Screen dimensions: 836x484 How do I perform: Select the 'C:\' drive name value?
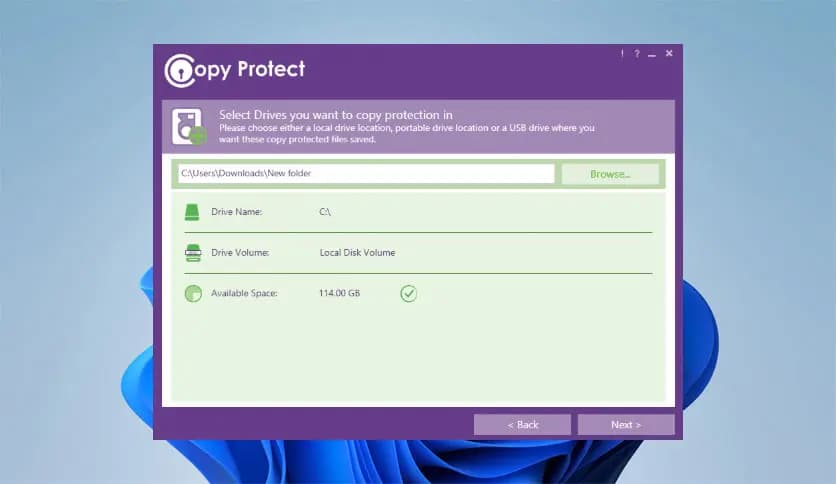[325, 212]
